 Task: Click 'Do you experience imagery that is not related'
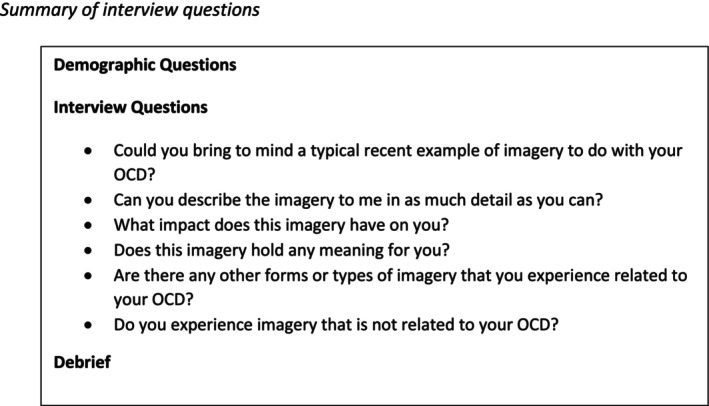pos(336,325)
